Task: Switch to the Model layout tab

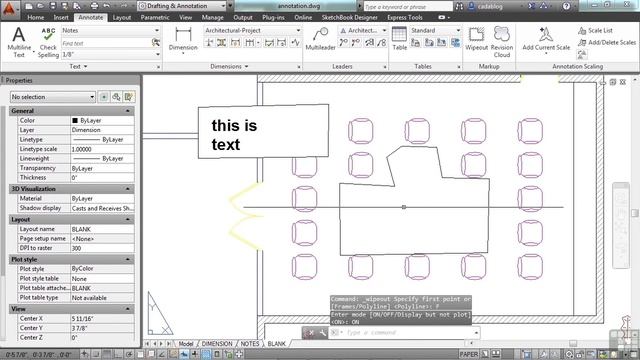Action: tap(186, 344)
